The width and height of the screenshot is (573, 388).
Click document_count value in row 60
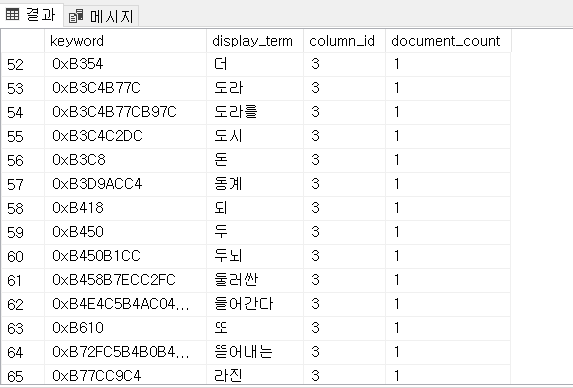point(448,256)
